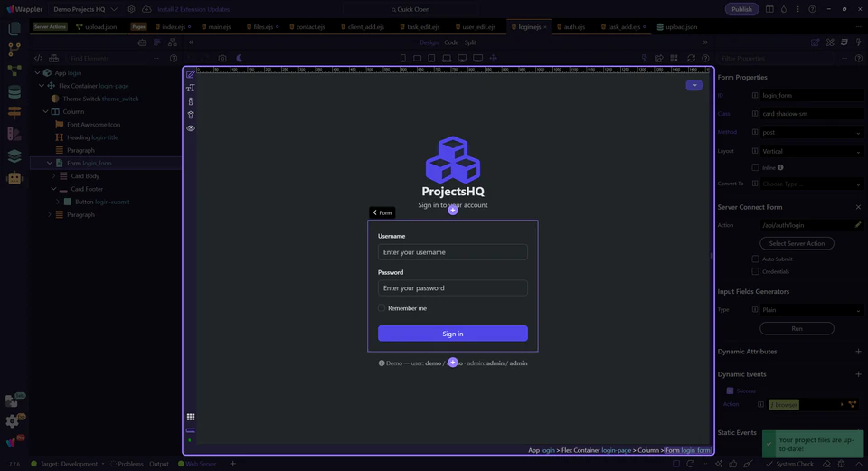Open the Convert To Choose Type dropdown

click(x=811, y=184)
